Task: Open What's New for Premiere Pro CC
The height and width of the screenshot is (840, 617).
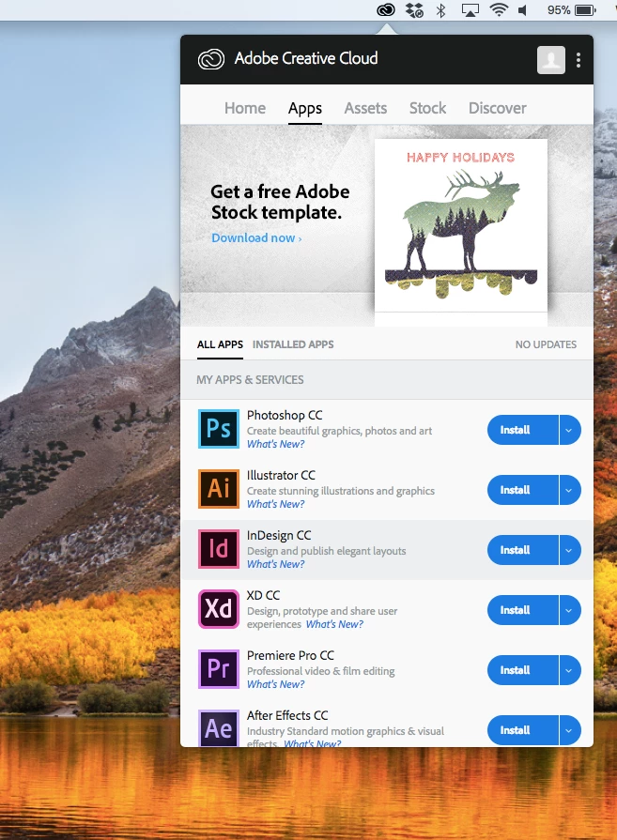Action: 275,684
